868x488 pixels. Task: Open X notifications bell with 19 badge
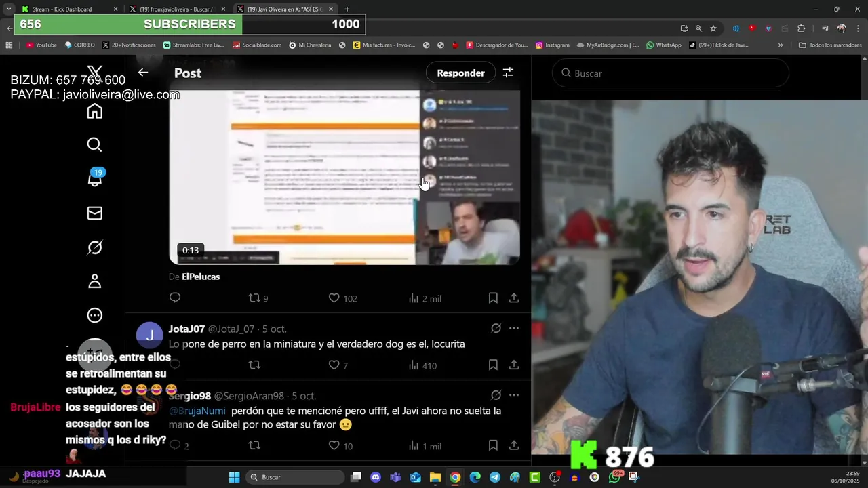tap(95, 178)
